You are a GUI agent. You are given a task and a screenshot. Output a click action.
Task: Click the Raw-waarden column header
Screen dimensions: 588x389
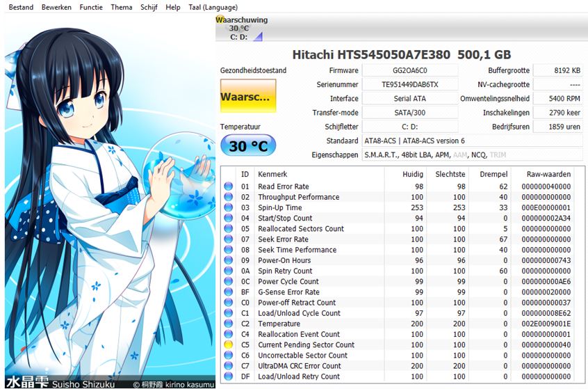coord(548,174)
